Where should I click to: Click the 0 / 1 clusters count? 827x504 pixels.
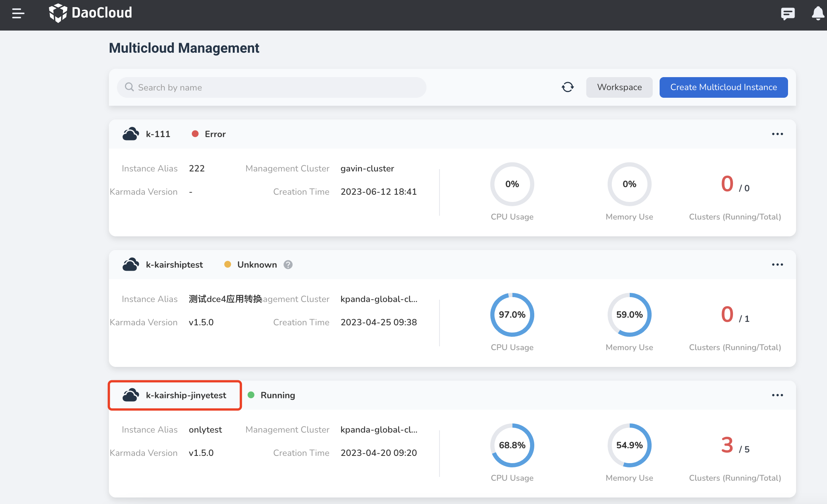735,315
